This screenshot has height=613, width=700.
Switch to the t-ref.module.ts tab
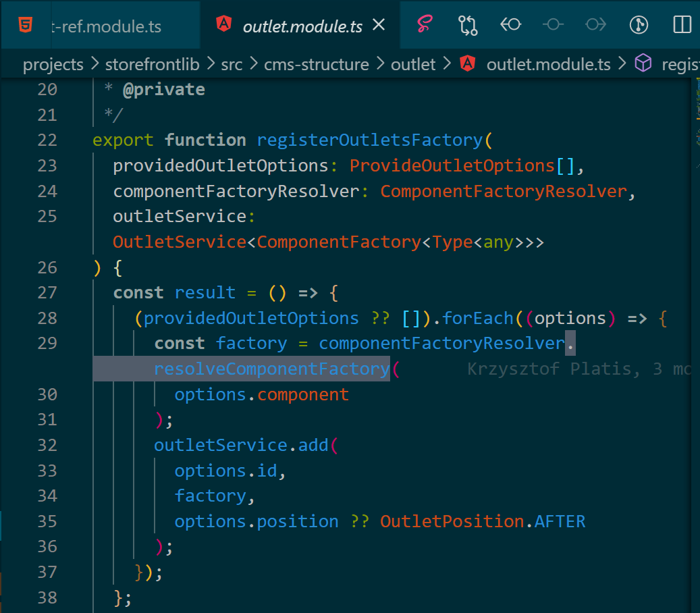[106, 26]
